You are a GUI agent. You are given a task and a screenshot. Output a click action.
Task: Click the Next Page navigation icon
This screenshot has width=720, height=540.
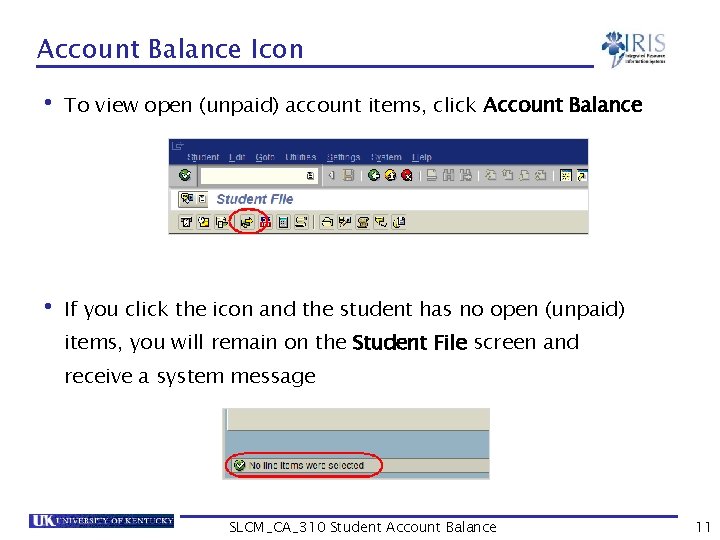point(524,175)
